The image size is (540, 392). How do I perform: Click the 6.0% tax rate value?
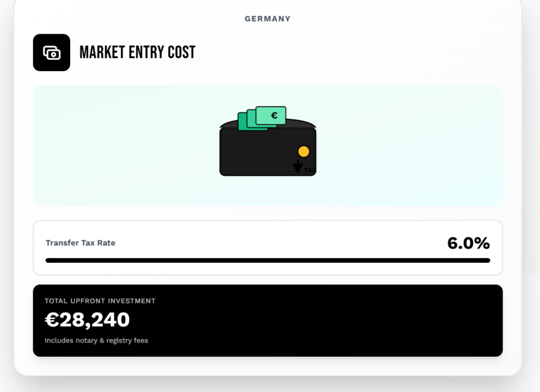pos(468,243)
